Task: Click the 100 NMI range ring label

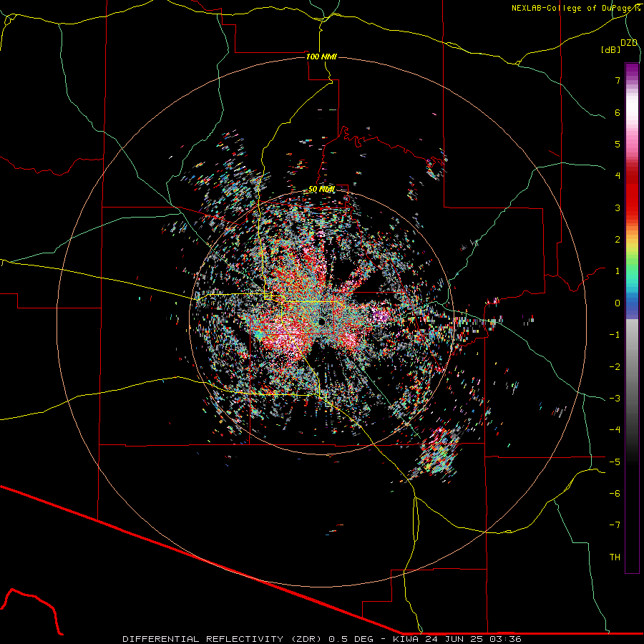Action: [321, 57]
